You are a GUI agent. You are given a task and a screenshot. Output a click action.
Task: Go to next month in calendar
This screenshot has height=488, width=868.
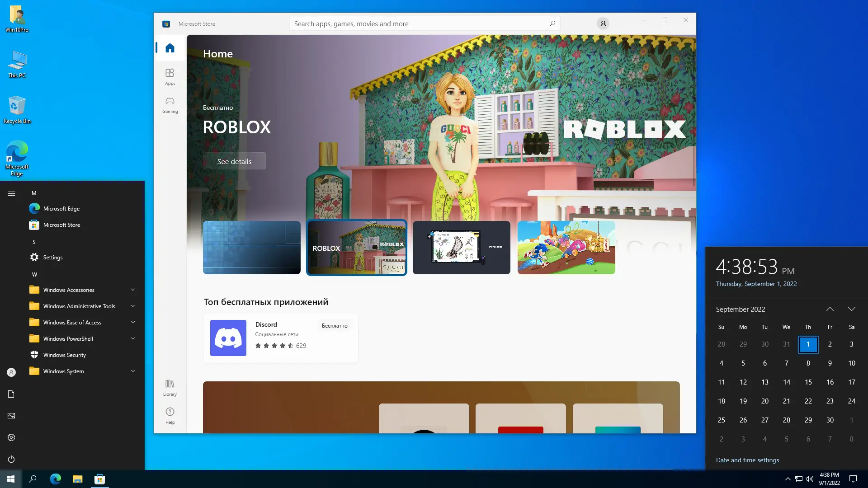(x=851, y=309)
